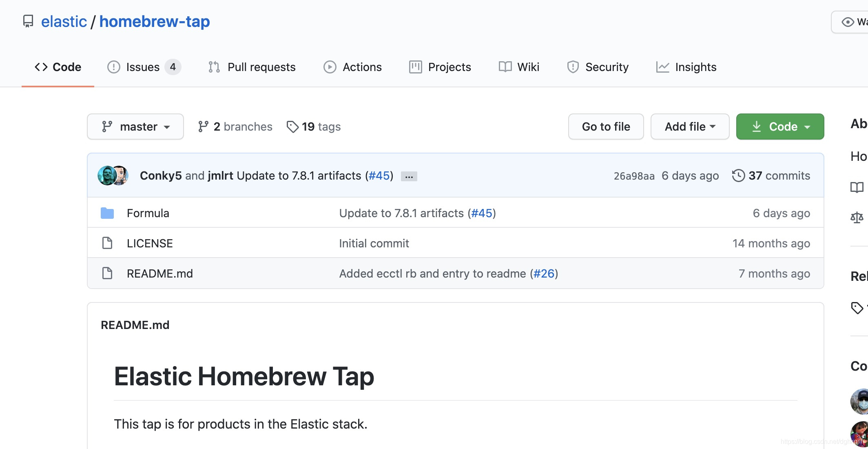The width and height of the screenshot is (868, 449).
Task: Open the Wiki tab
Action: (x=519, y=67)
